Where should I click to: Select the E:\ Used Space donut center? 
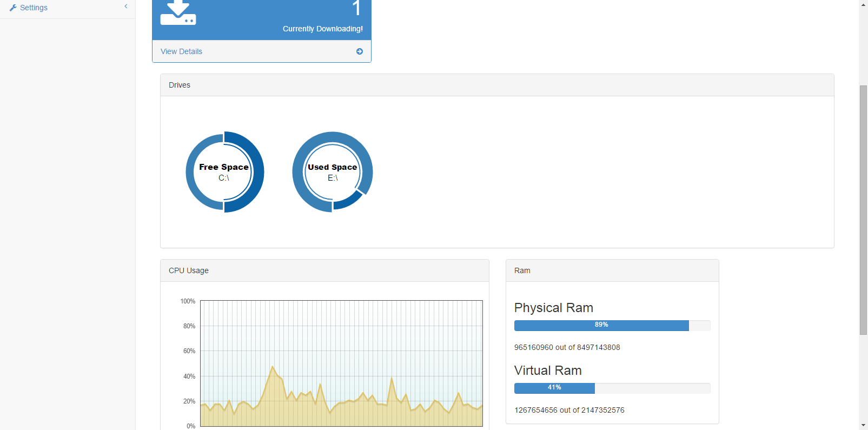pyautogui.click(x=332, y=172)
